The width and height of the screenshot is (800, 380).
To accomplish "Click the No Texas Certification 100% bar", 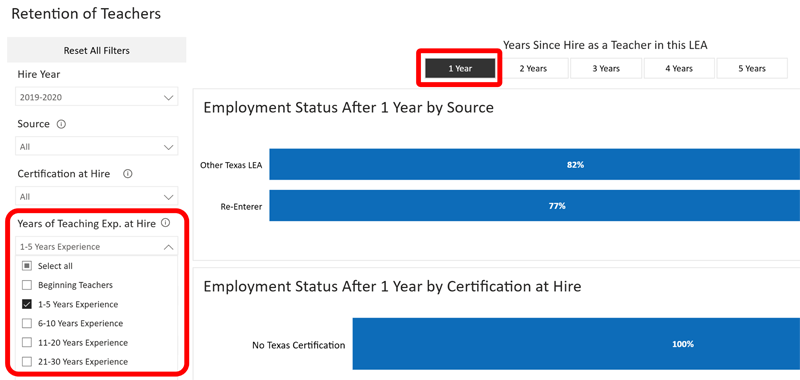I will pyautogui.click(x=576, y=344).
